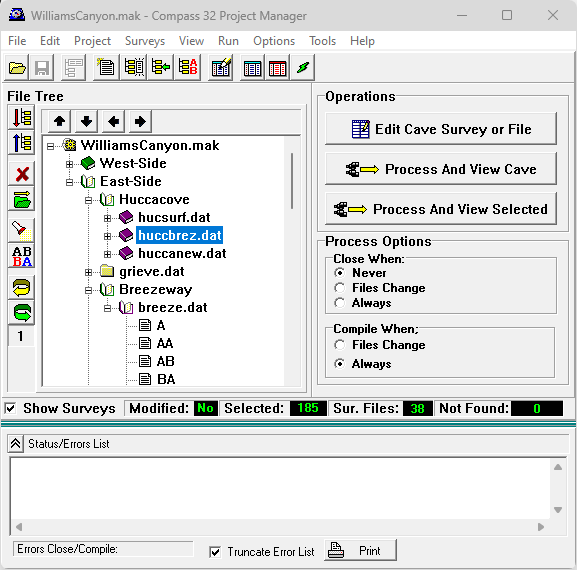This screenshot has height=570, width=577.
Task: Click the green lightning bolt toolbar icon
Action: coord(302,67)
